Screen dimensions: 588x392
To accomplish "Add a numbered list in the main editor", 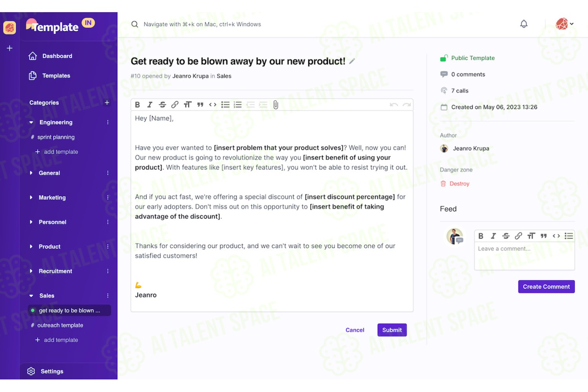I will (x=238, y=105).
